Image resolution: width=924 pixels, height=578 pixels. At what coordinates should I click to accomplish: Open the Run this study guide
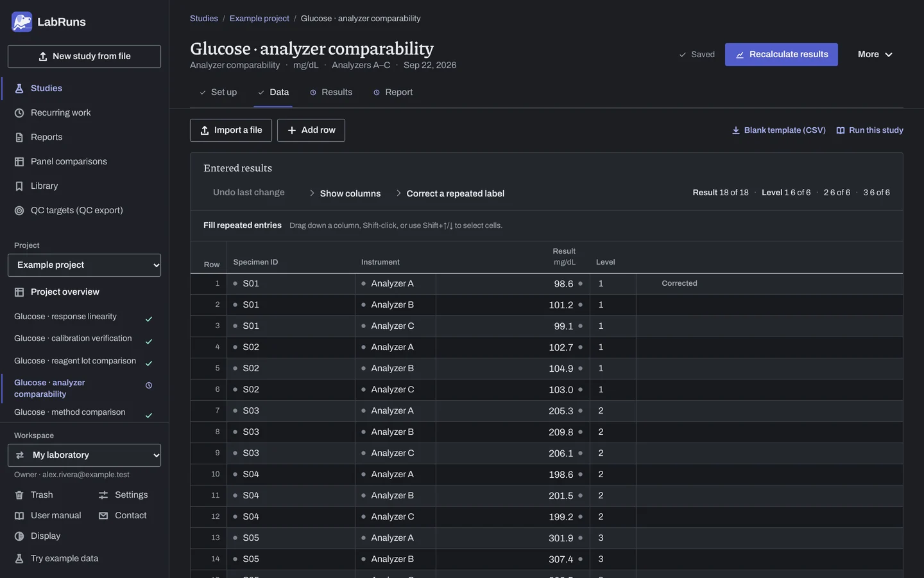pos(869,130)
